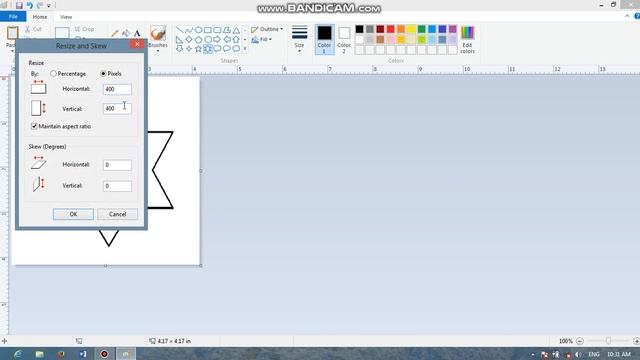Open the Edit colors dialog

[467, 40]
